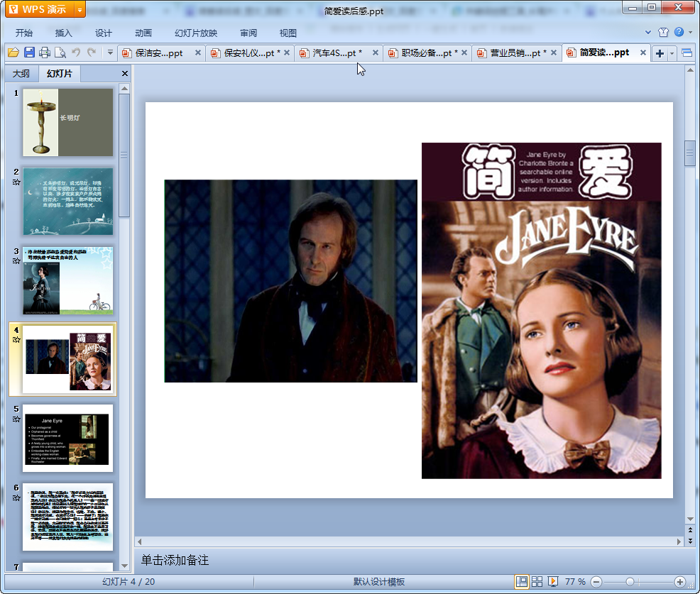Click the Save disk icon
700x594 pixels.
[x=29, y=53]
